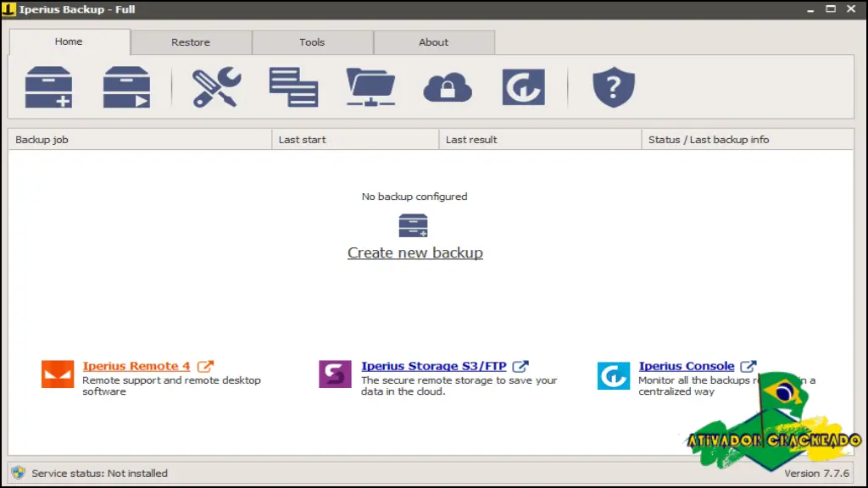
Task: Click the 'Version 7.7.6' text
Action: click(x=816, y=473)
